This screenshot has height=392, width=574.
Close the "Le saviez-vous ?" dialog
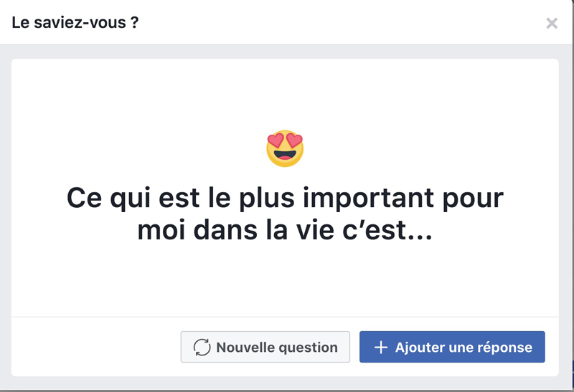coord(551,24)
